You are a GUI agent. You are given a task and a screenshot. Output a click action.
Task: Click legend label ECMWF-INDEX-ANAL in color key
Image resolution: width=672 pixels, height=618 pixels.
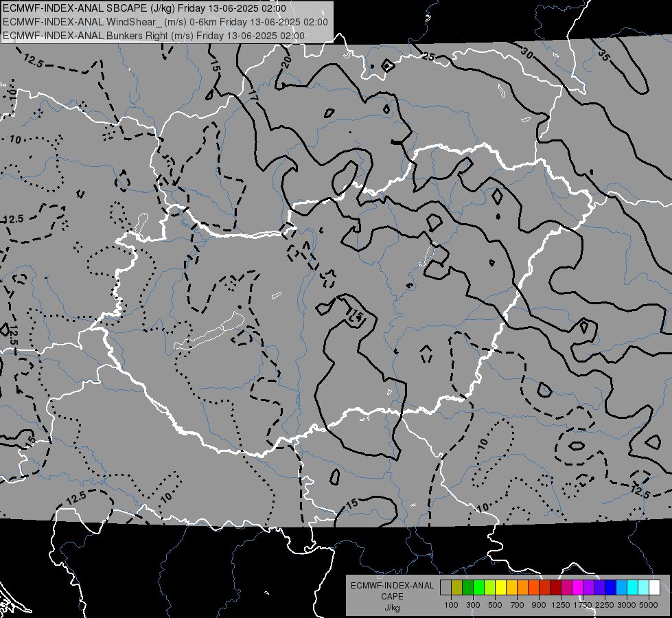[x=392, y=586]
